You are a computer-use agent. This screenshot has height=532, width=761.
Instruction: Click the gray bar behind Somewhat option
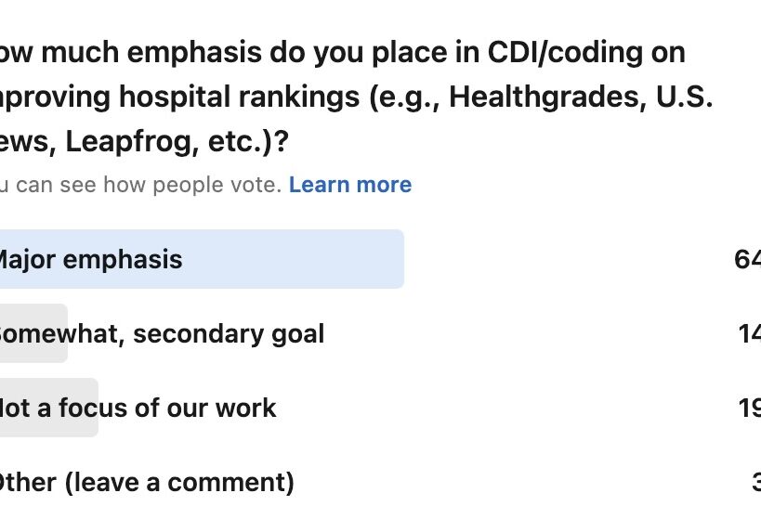[34, 333]
